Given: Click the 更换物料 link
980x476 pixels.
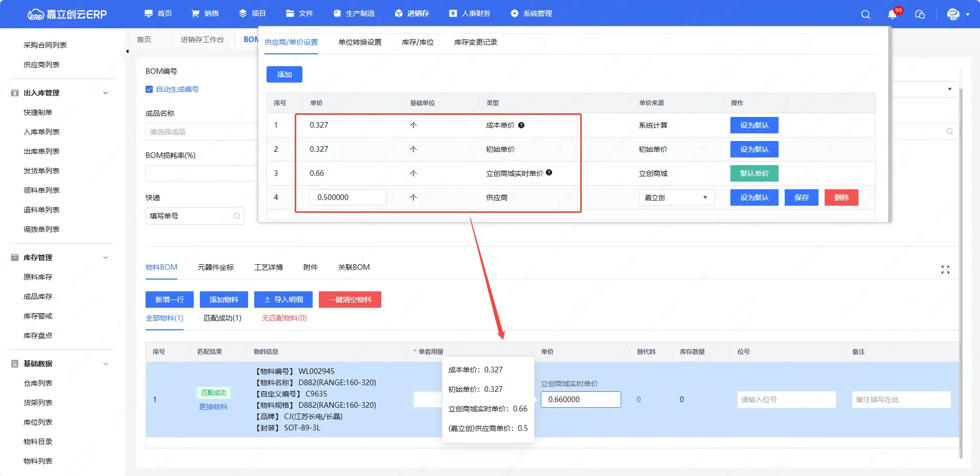Looking at the screenshot, I should coord(213,407).
